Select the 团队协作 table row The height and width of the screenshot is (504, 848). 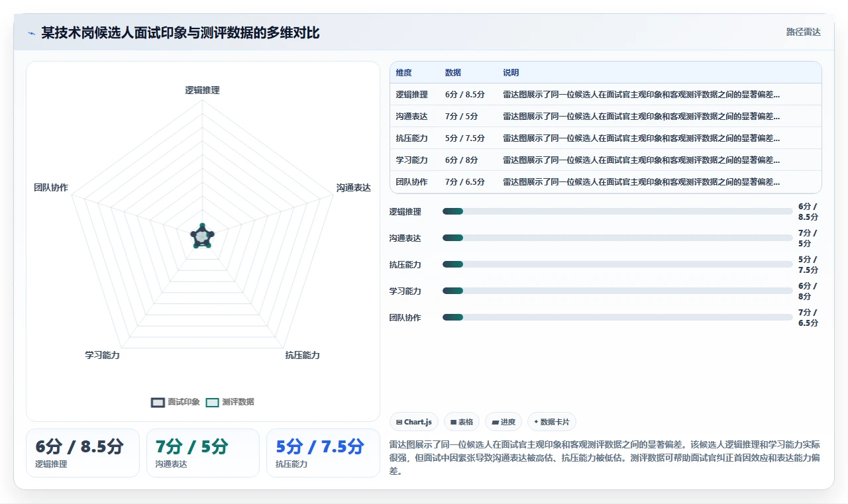click(606, 182)
